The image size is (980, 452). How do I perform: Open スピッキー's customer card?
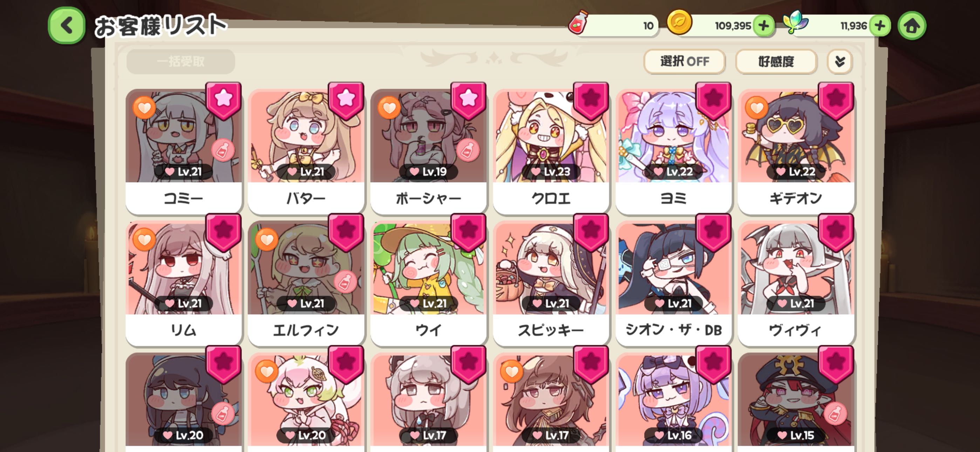pyautogui.click(x=551, y=283)
